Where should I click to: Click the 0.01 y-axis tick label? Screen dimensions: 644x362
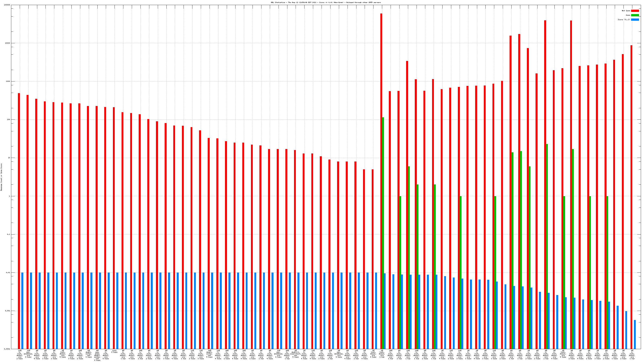click(x=8, y=273)
